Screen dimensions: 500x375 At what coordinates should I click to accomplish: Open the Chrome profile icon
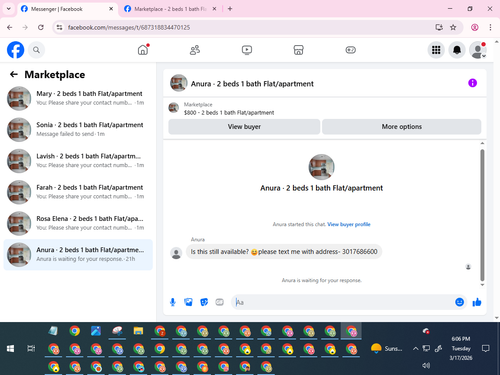(x=475, y=27)
